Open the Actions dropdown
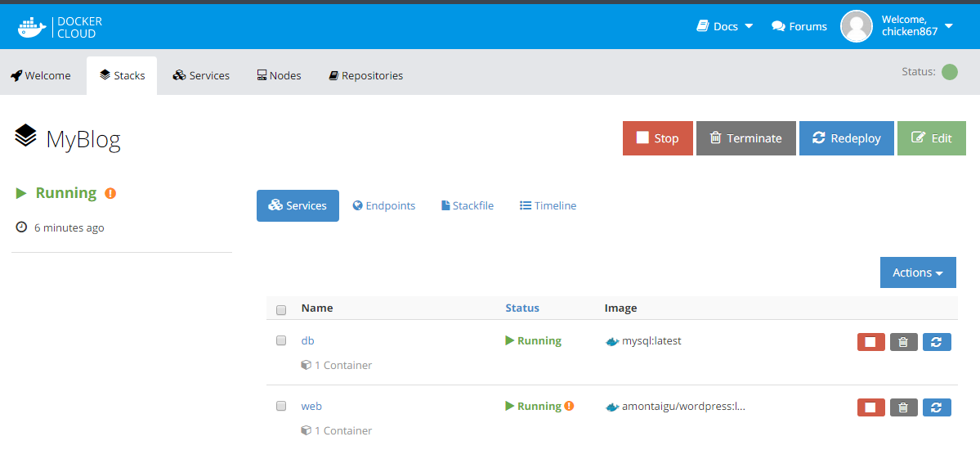Image resolution: width=980 pixels, height=450 pixels. point(917,272)
